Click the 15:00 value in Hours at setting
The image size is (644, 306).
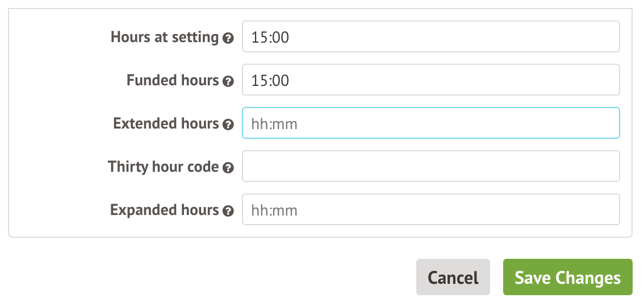click(x=270, y=37)
